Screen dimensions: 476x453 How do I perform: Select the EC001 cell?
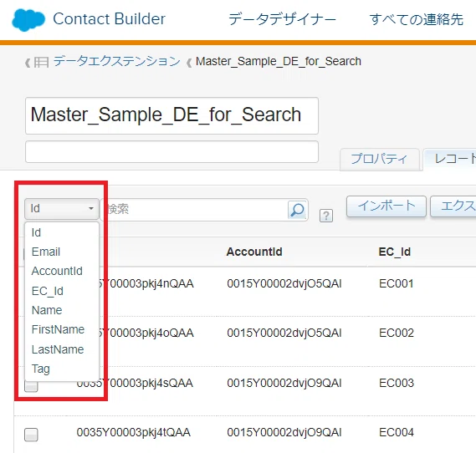point(397,284)
